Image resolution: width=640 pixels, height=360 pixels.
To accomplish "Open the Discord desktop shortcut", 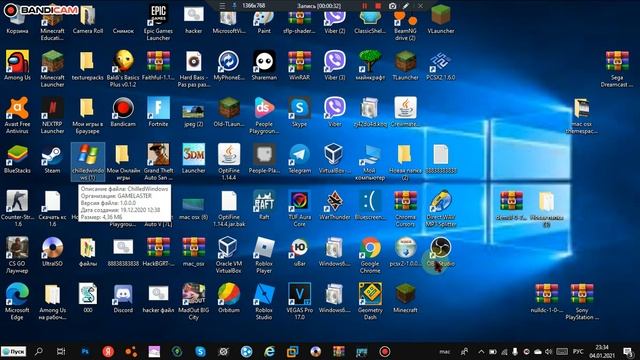I will (123, 299).
